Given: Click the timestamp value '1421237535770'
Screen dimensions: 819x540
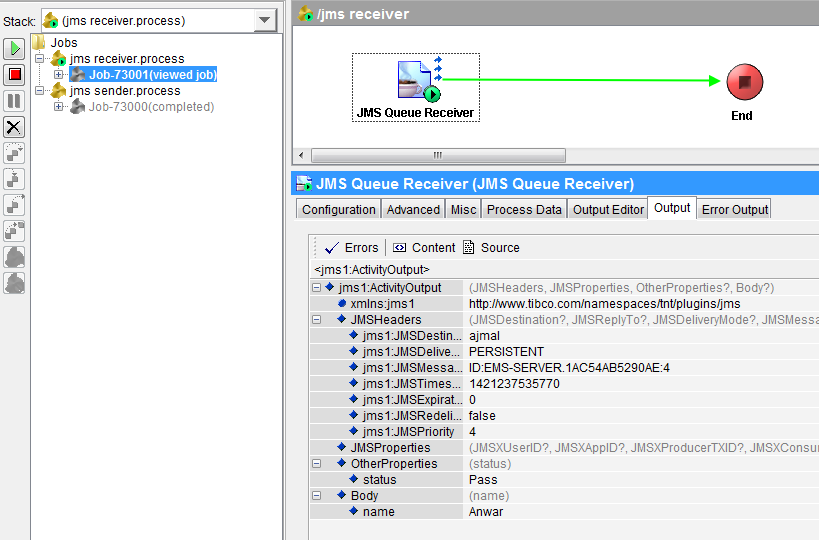Looking at the screenshot, I should click(x=514, y=384).
